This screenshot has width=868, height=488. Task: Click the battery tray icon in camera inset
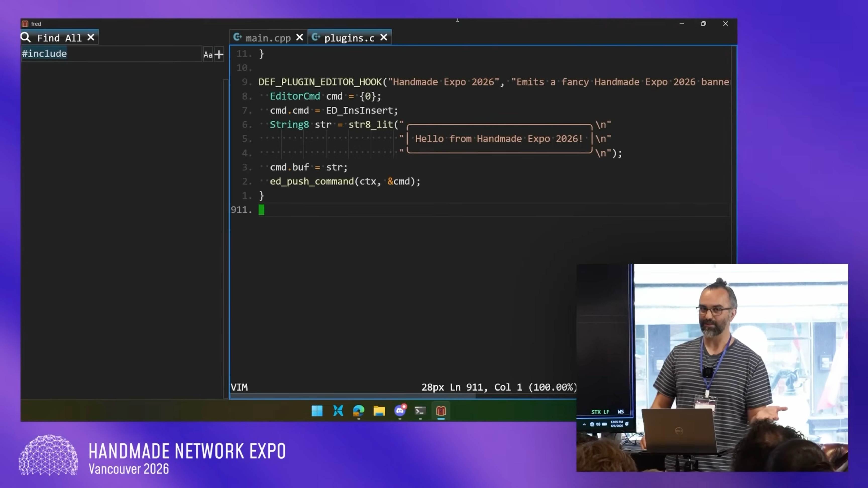[605, 424]
